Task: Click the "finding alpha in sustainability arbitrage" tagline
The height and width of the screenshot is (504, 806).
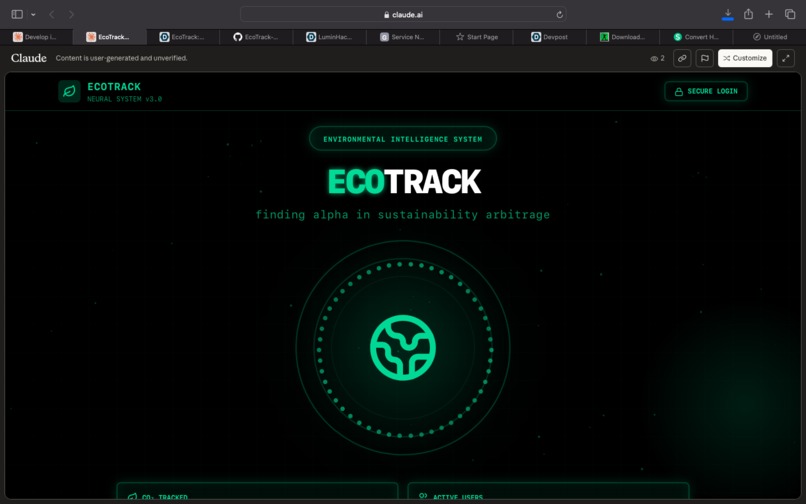Action: click(x=403, y=214)
